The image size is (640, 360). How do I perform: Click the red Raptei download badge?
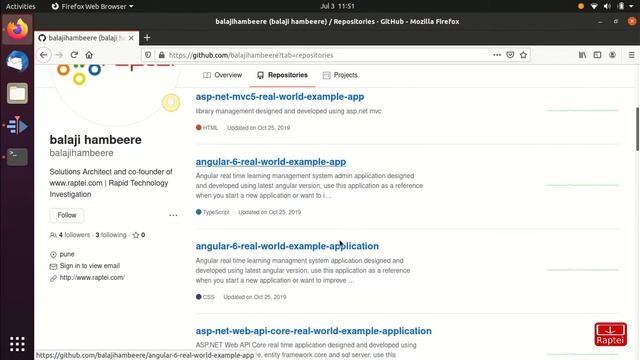tap(611, 334)
